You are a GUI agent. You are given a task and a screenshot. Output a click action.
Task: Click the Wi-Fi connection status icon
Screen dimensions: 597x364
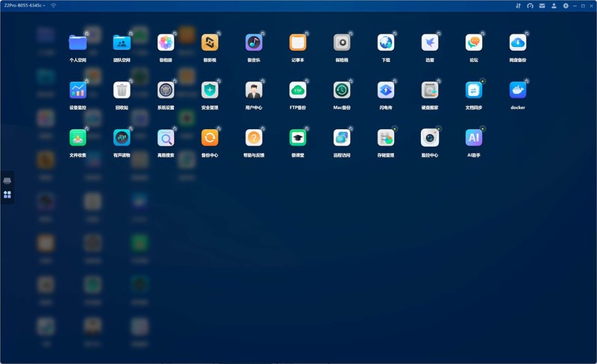(x=53, y=5)
